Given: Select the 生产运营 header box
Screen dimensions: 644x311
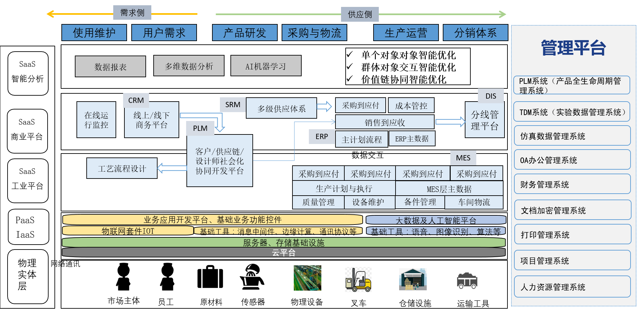Looking at the screenshot, I should [x=406, y=33].
